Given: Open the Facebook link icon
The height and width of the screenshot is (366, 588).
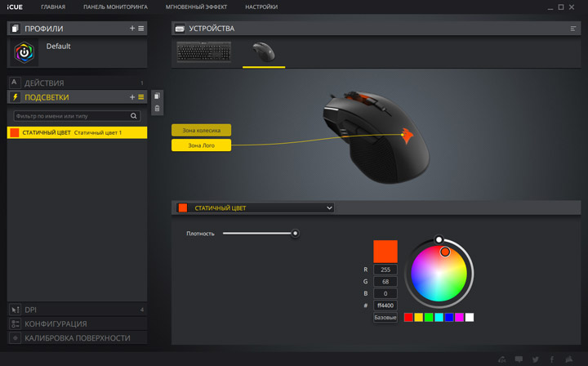Looking at the screenshot, I should pos(552,359).
